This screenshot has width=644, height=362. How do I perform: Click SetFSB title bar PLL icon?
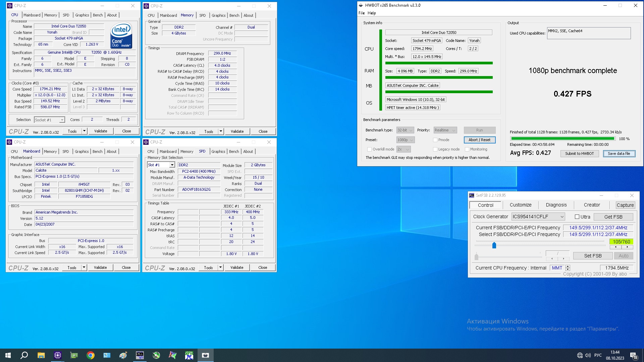click(472, 195)
